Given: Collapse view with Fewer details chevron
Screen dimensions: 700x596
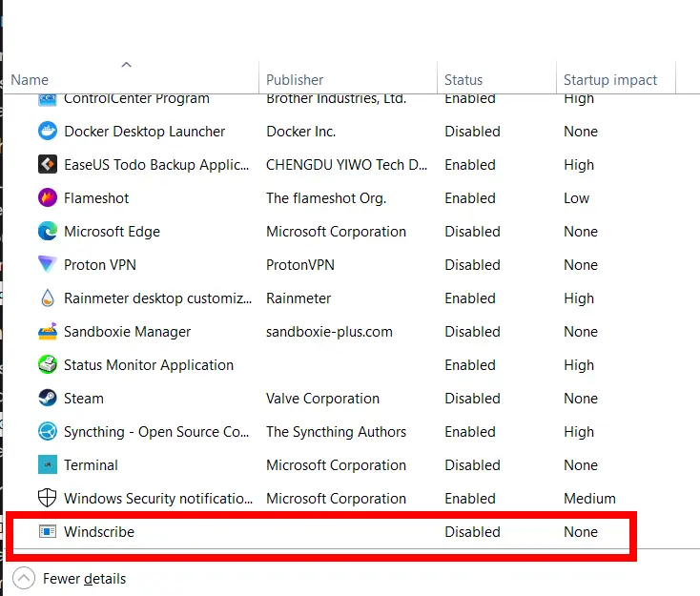Looking at the screenshot, I should [24, 579].
